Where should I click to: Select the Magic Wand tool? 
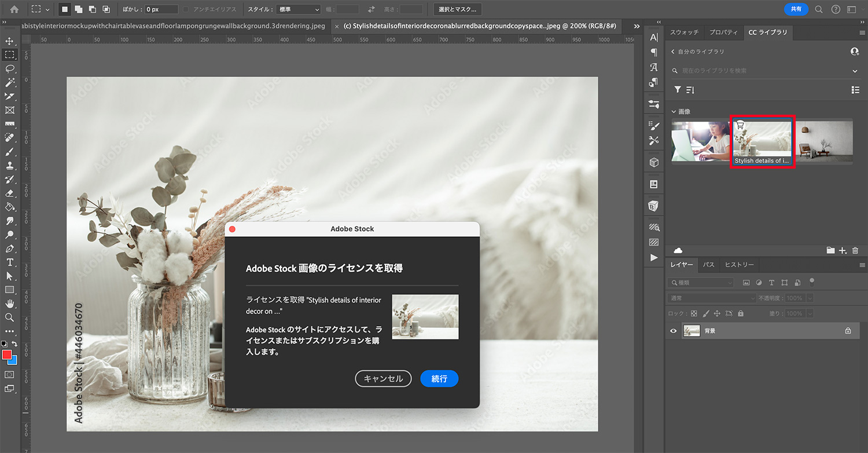(9, 83)
